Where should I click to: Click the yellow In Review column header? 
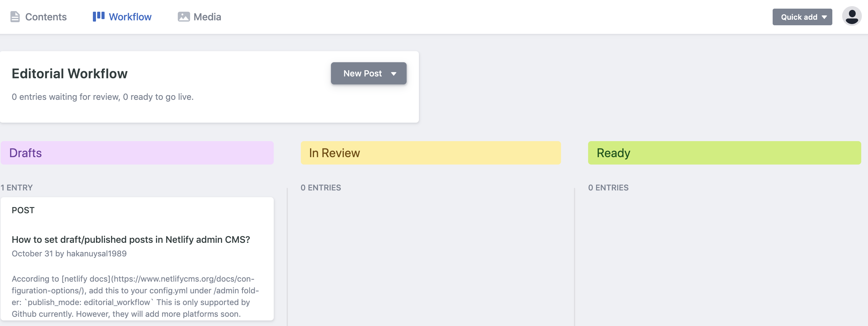pyautogui.click(x=430, y=153)
